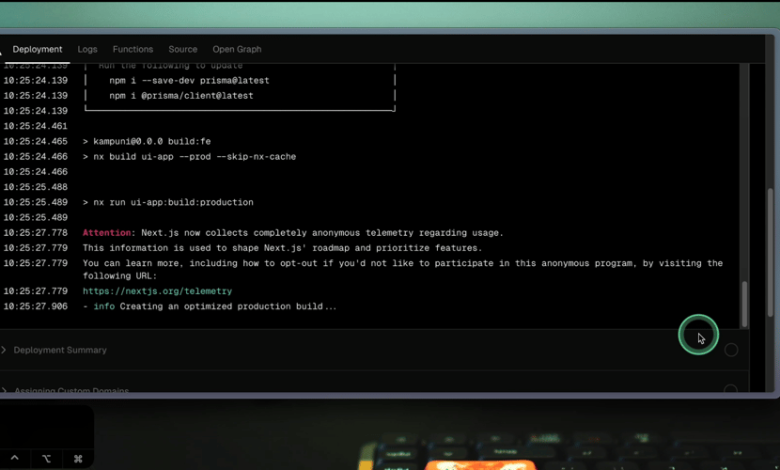
Task: Expand the Assigning Custom Domains section
Action: (x=68, y=391)
